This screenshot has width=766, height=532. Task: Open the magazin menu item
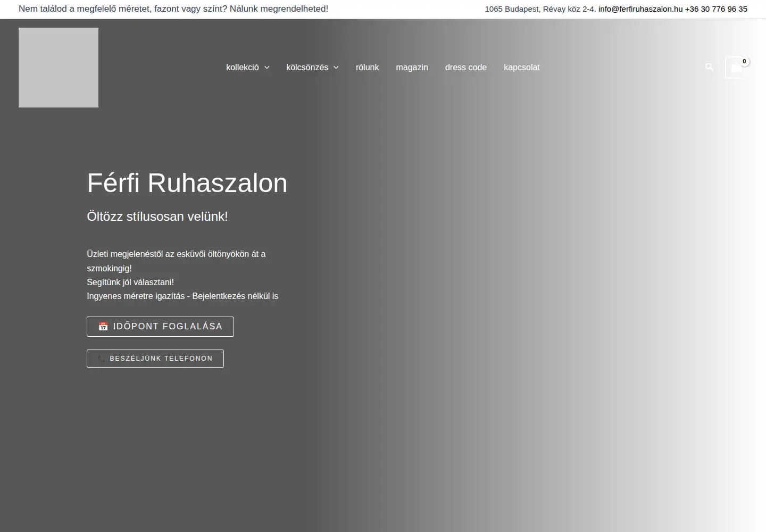[x=412, y=68]
